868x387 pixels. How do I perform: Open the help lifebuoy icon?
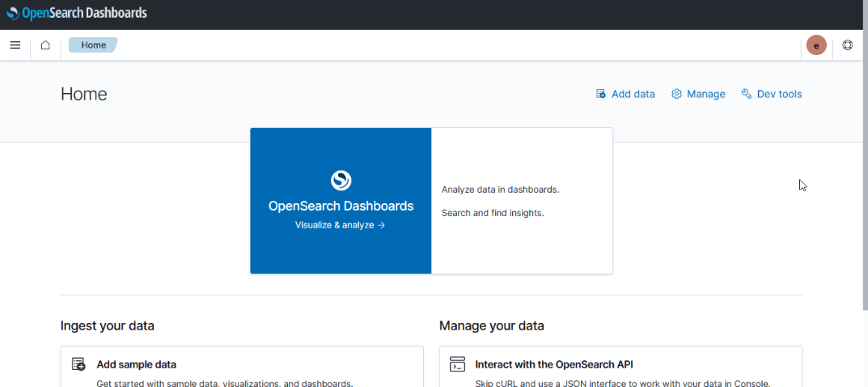pos(847,45)
